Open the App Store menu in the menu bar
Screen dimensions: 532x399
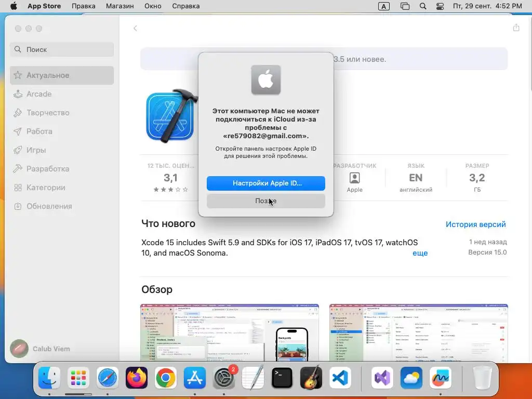44,6
